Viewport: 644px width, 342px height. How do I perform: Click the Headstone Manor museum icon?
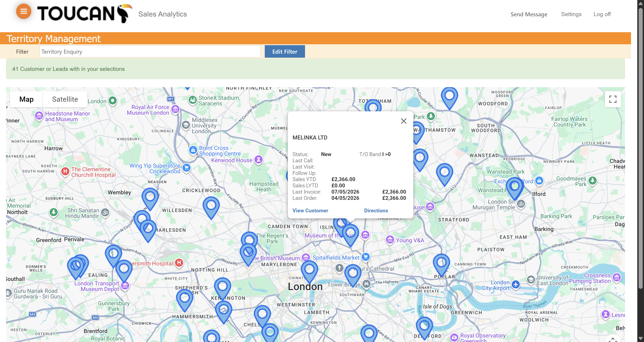pyautogui.click(x=39, y=116)
